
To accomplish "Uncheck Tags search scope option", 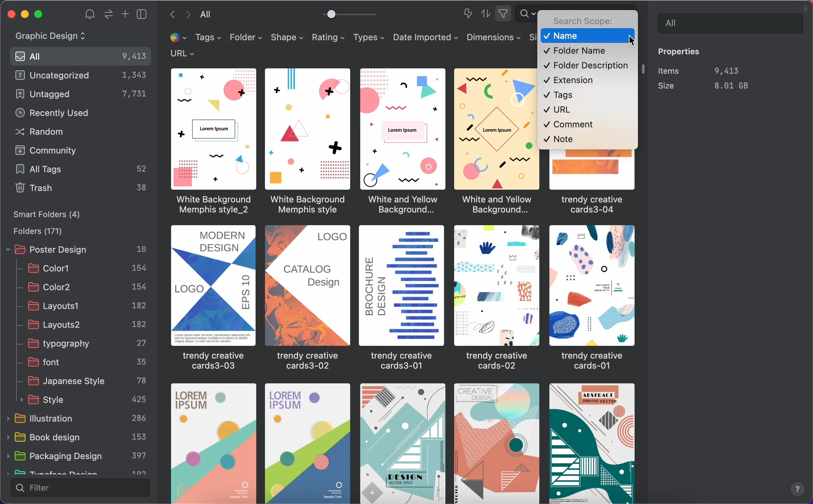I will 587,95.
